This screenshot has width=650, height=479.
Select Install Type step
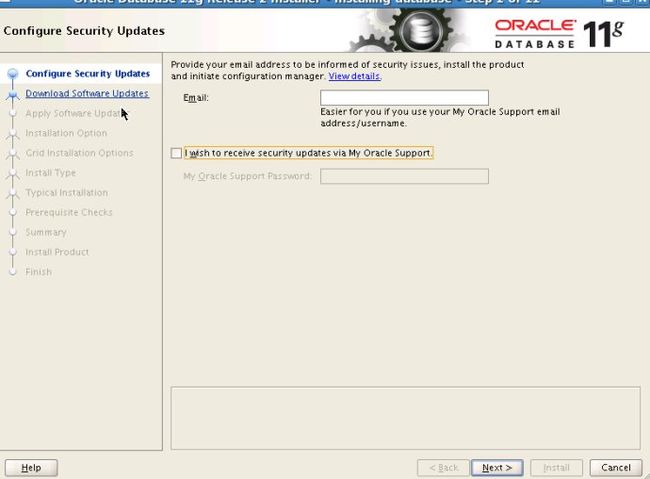[x=50, y=173]
